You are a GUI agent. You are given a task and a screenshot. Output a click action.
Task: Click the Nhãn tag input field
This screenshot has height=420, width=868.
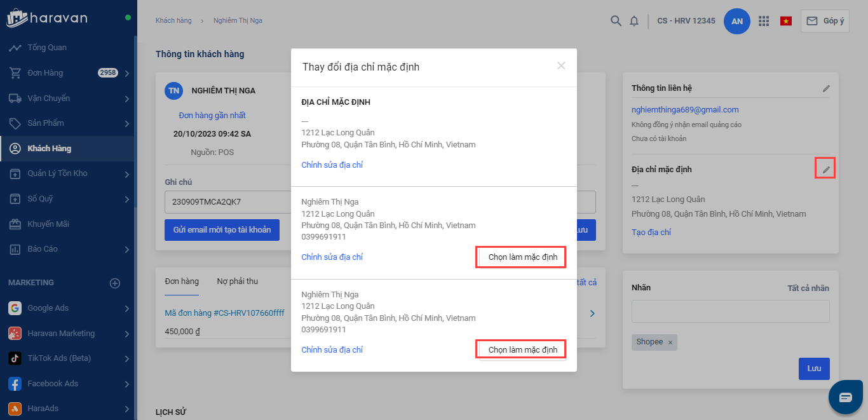pyautogui.click(x=730, y=311)
